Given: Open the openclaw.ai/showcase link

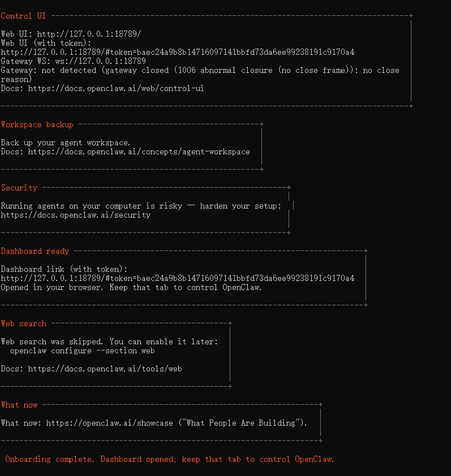Looking at the screenshot, I should [109, 423].
